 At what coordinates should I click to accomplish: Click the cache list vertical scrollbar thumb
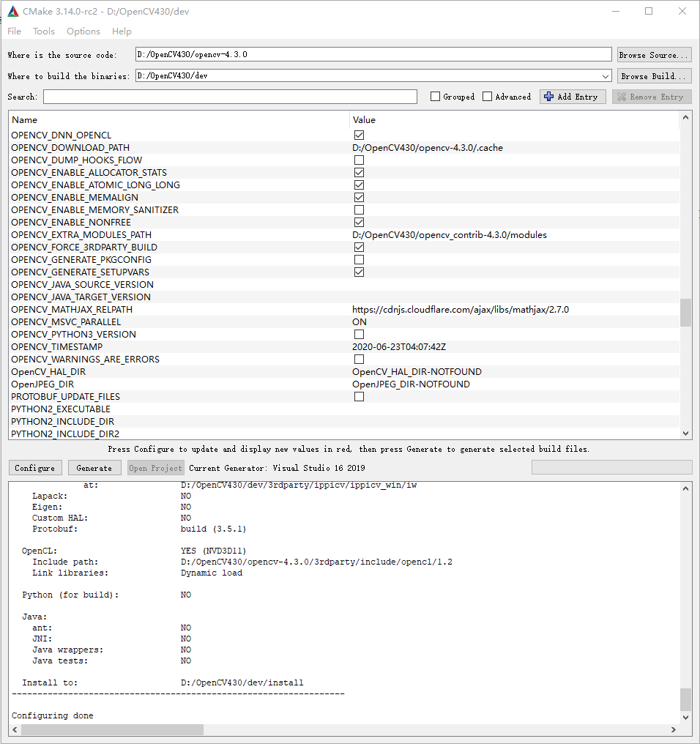tap(685, 312)
